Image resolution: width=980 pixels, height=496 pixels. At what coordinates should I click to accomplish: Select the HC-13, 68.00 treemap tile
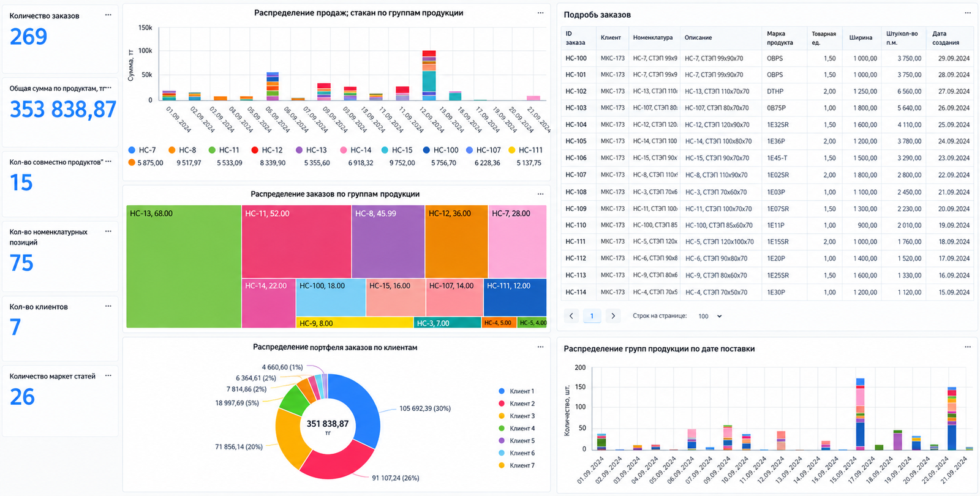(x=184, y=266)
